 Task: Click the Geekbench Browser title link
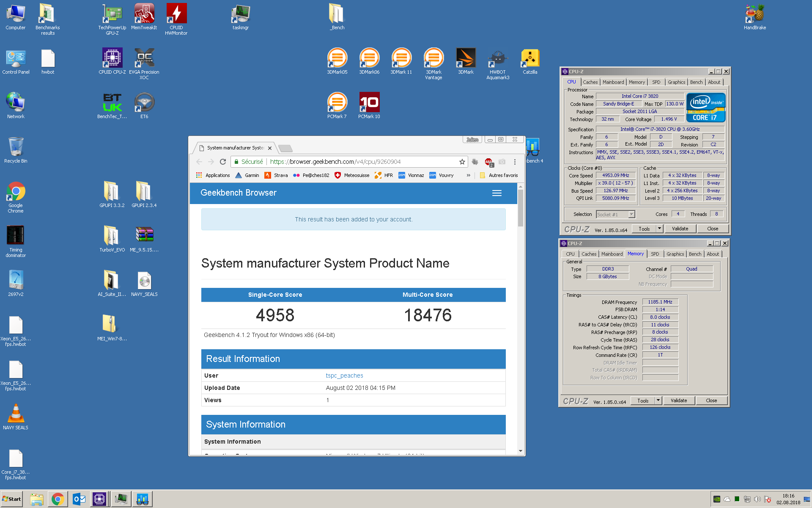pos(239,193)
